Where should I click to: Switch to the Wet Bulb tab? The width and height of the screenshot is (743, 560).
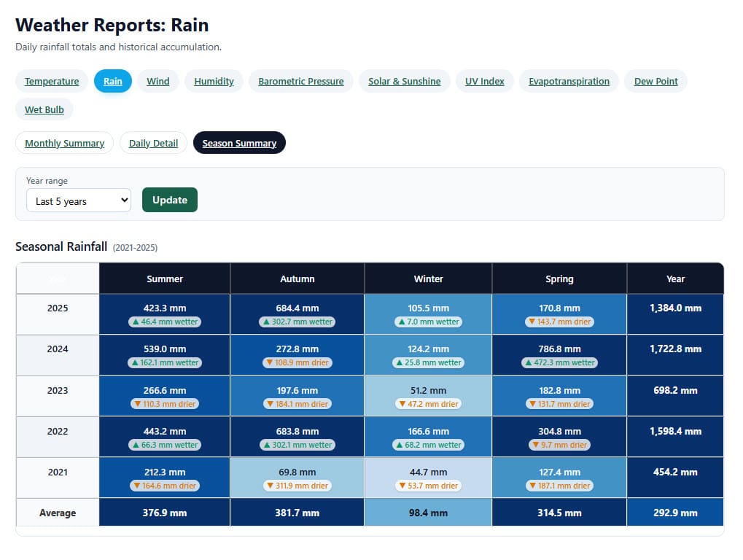click(44, 109)
